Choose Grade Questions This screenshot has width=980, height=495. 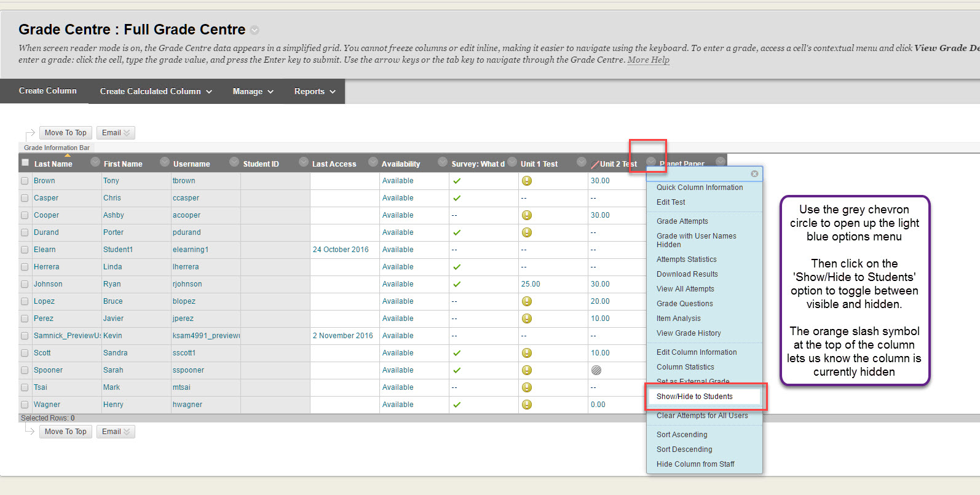click(685, 304)
